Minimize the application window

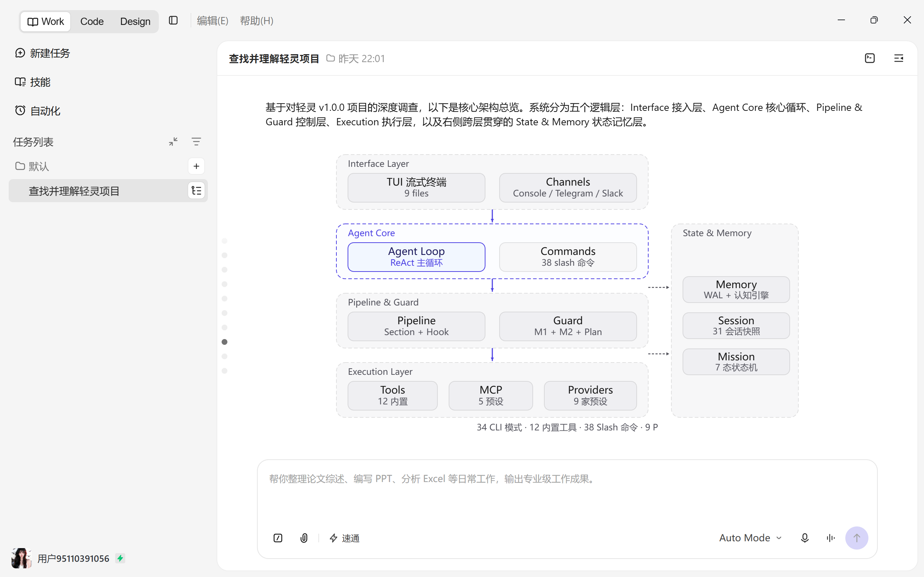(841, 20)
